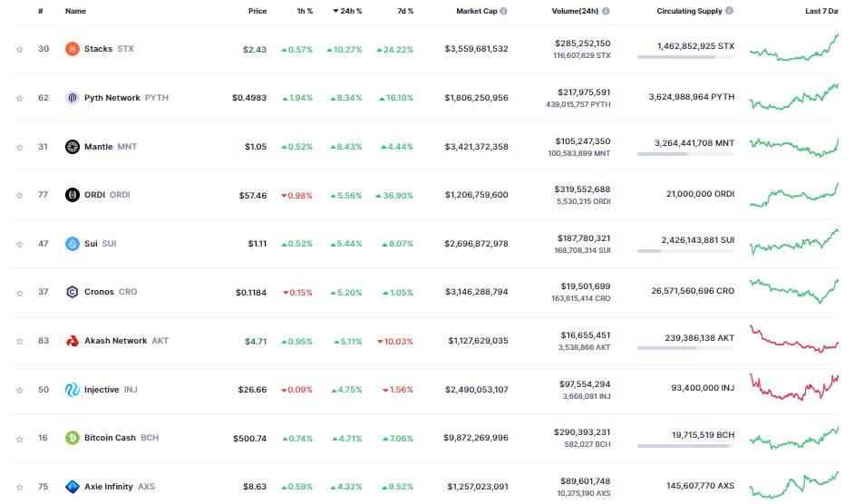Open the Injective INJ name link
864x504 pixels.
(x=111, y=390)
